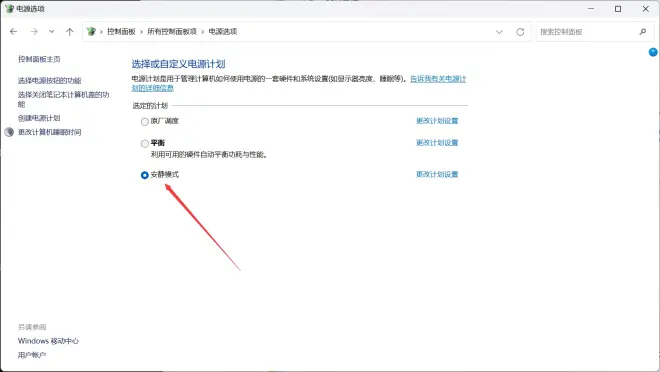Open 告诉我有关电源计划的详细信息 link
The width and height of the screenshot is (660, 372).
(438, 79)
